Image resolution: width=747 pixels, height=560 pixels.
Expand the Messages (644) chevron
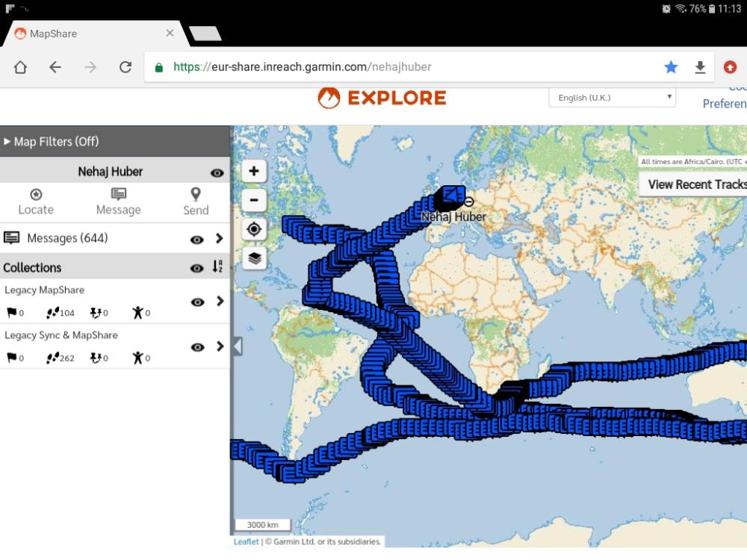click(219, 238)
